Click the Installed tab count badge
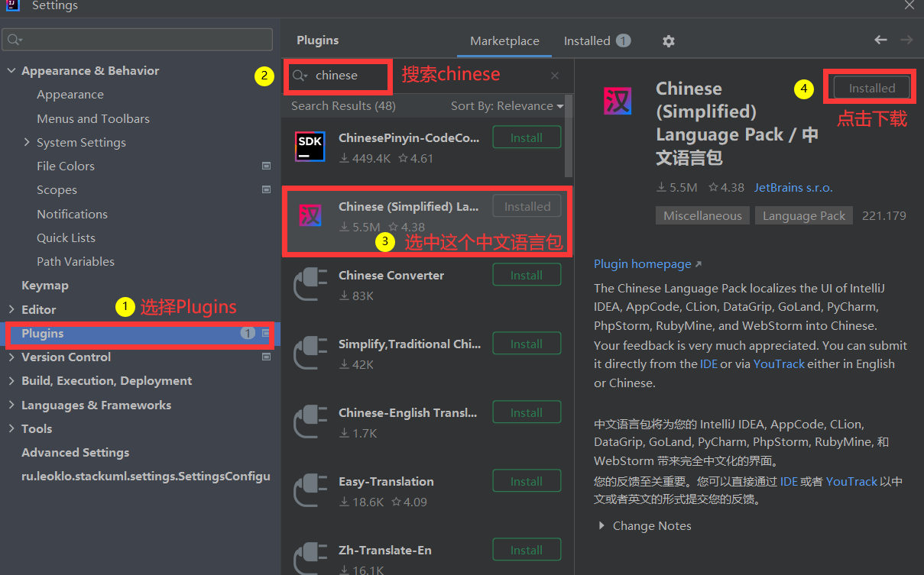The image size is (924, 575). [x=624, y=40]
